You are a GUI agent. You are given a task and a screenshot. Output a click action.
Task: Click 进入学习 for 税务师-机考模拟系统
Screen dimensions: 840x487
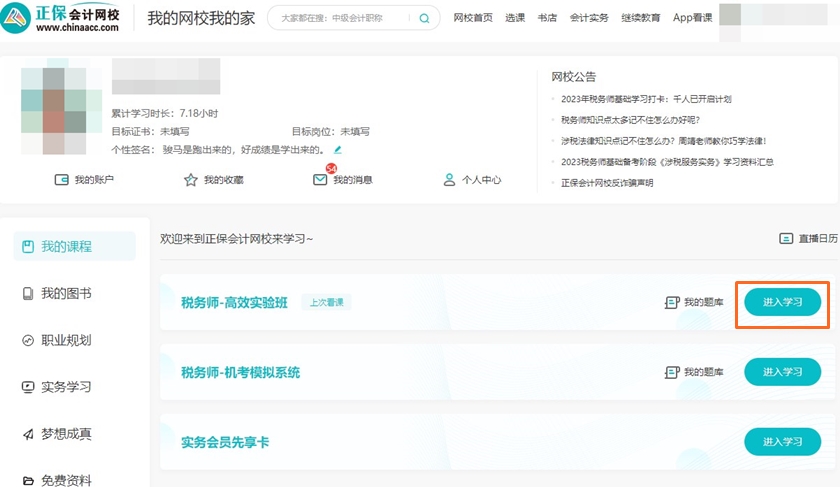(783, 372)
